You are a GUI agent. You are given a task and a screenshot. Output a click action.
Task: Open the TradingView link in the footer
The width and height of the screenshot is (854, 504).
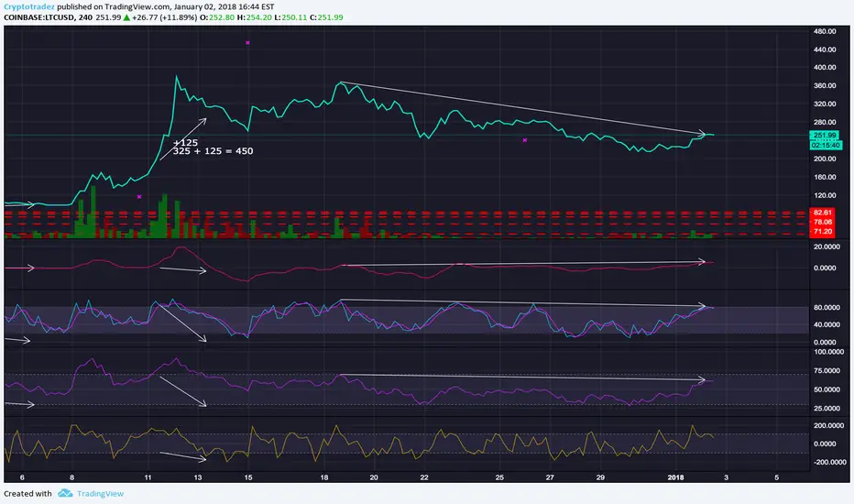click(x=100, y=494)
